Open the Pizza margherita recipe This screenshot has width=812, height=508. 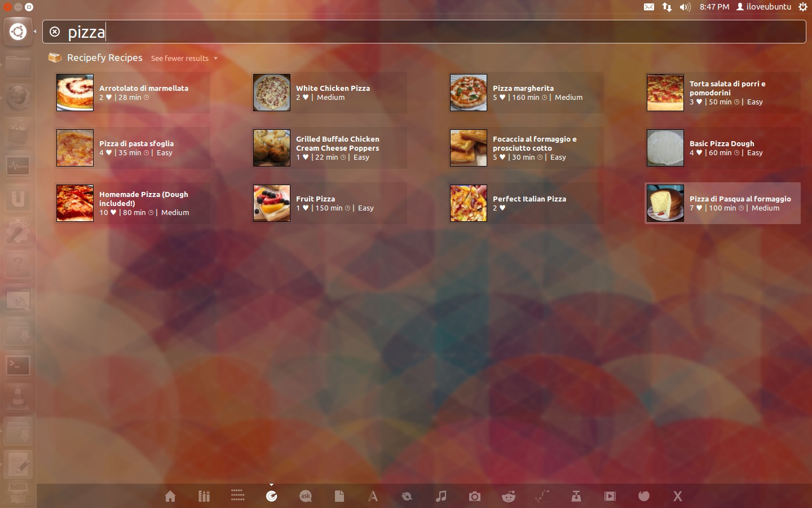pyautogui.click(x=526, y=93)
